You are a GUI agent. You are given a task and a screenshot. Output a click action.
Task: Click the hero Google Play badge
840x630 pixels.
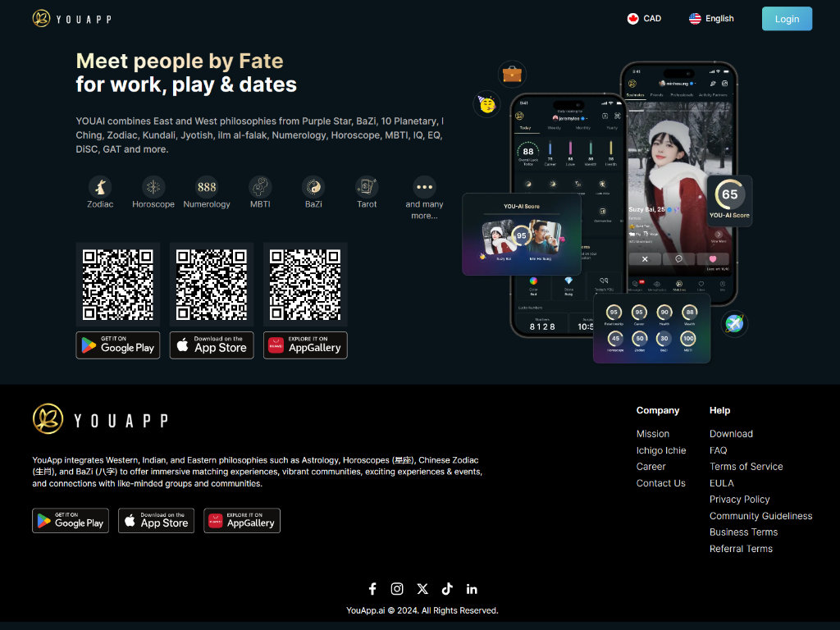[118, 345]
